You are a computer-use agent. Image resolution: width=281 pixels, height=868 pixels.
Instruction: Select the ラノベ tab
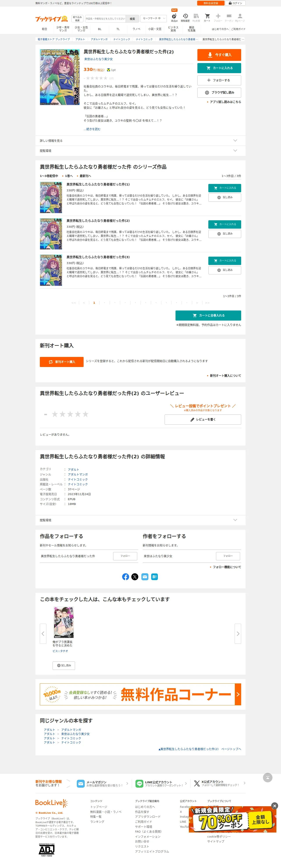pyautogui.click(x=137, y=29)
